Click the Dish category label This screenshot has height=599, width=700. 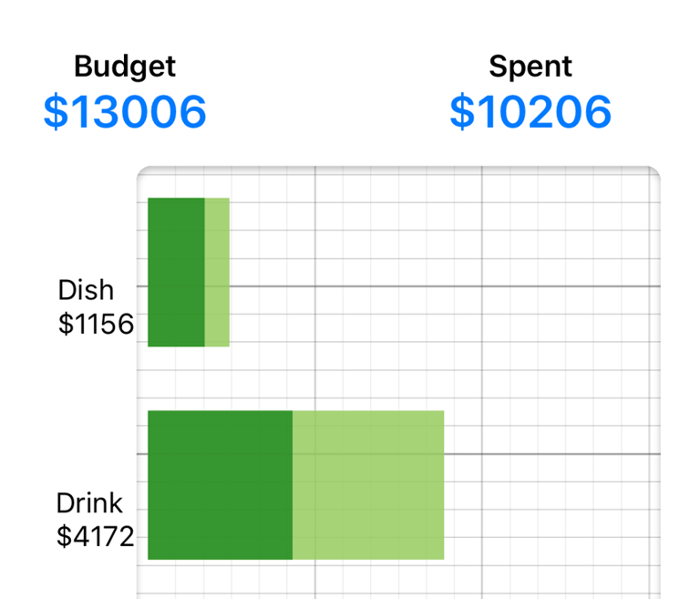click(86, 290)
